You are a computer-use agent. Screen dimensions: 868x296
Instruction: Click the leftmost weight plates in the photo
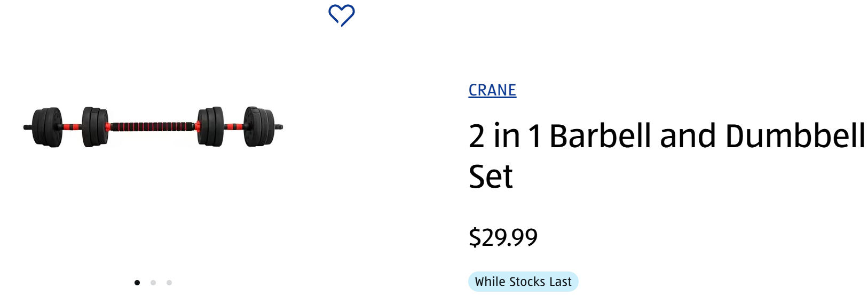pos(47,127)
